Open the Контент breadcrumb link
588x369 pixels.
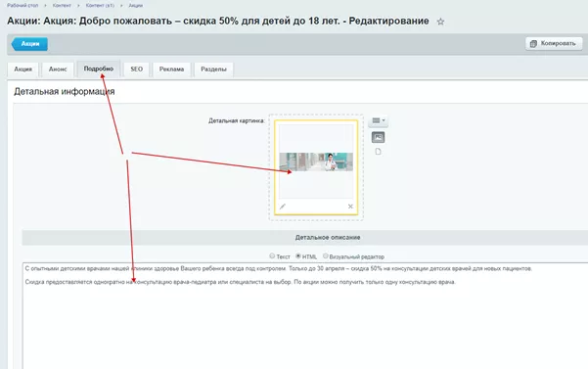62,5
